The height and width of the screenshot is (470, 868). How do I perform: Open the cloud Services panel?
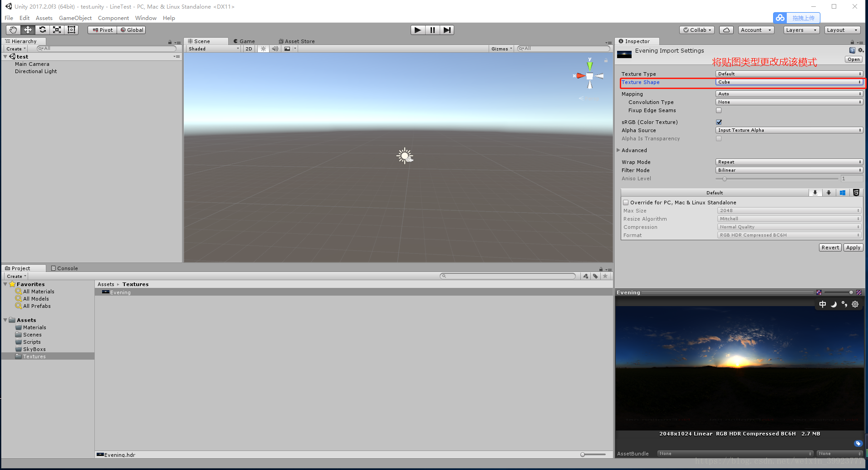click(x=726, y=30)
